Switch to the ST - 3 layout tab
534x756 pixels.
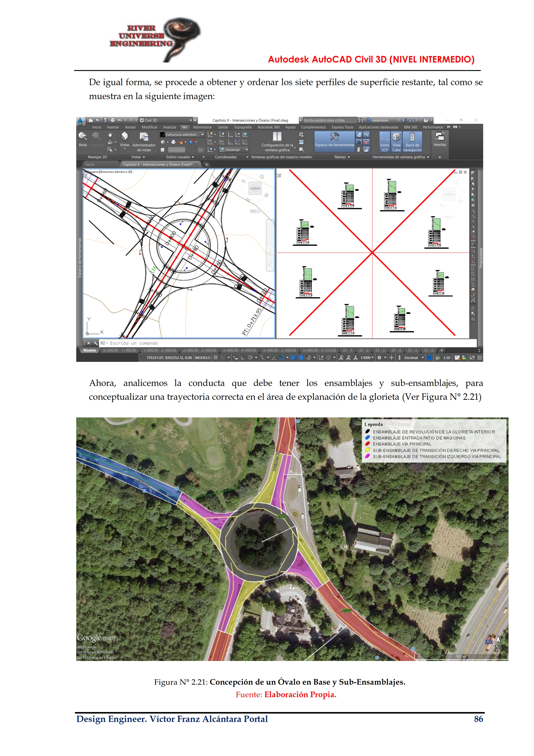pos(380,350)
